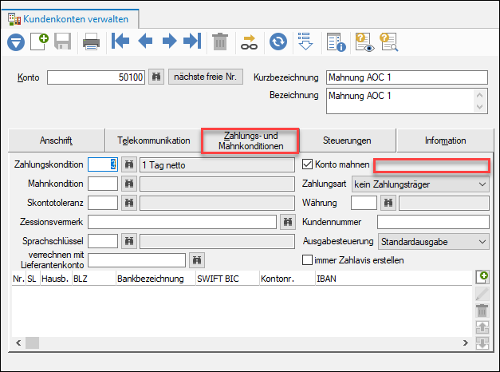The image size is (500, 372).
Task: Click the BLZ column header
Action: (94, 279)
